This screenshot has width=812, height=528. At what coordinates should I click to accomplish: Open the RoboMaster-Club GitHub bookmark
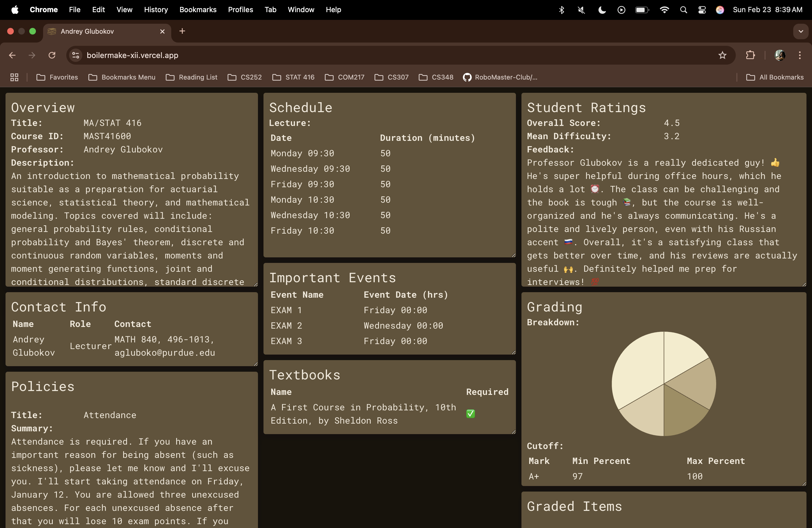(500, 77)
